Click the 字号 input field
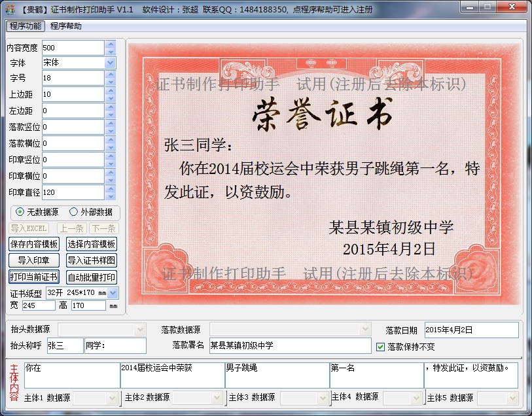The image size is (532, 416). 73,78
